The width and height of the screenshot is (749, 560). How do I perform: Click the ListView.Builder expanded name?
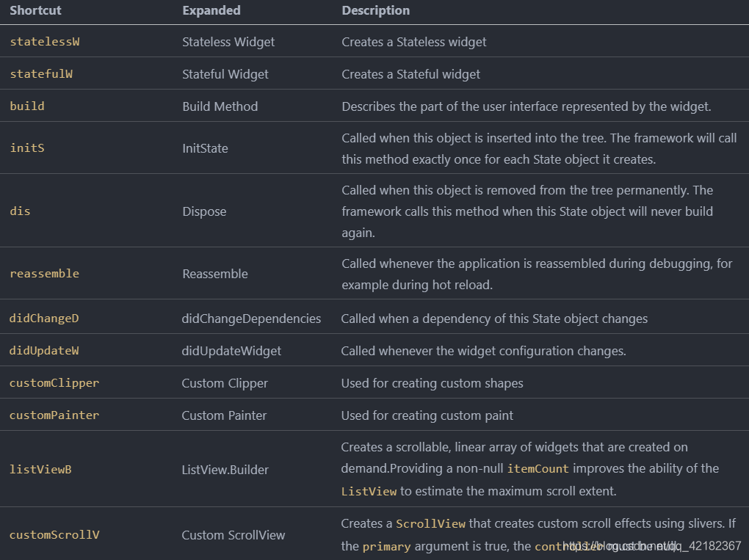pos(225,470)
